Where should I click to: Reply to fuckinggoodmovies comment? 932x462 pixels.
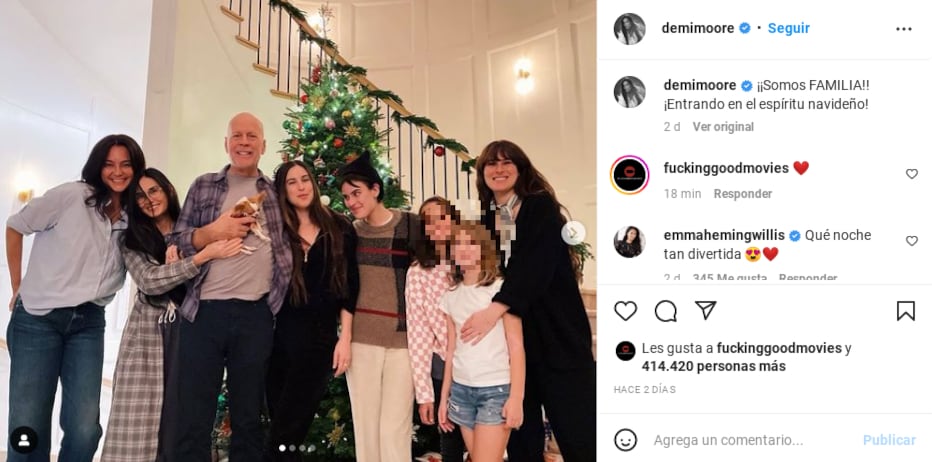click(x=742, y=194)
